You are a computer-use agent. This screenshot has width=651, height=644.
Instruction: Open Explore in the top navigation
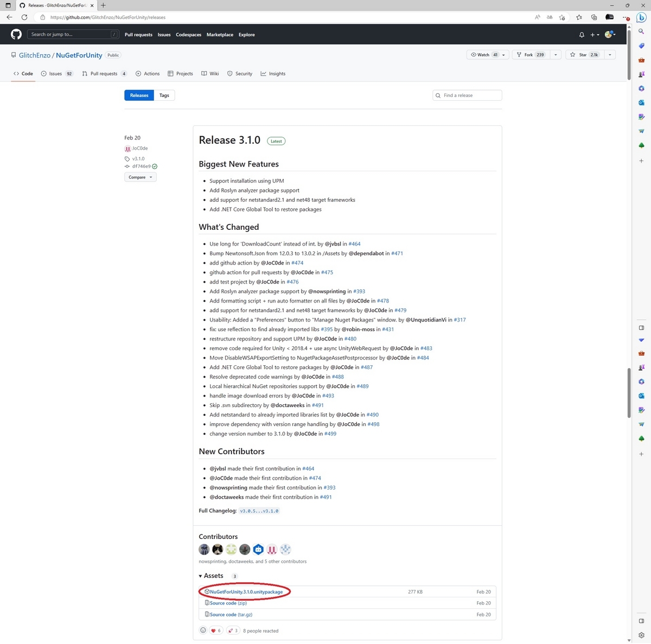[247, 35]
